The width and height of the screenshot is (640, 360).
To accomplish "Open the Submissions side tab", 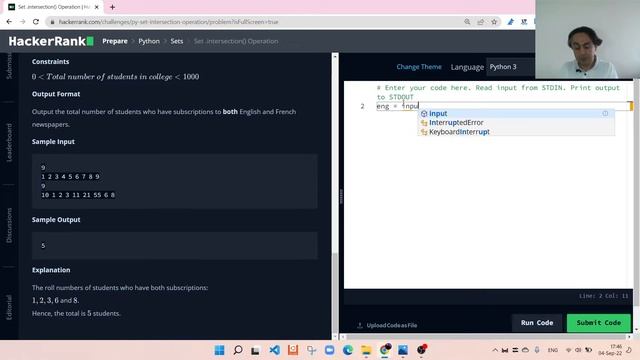I will (x=9, y=66).
